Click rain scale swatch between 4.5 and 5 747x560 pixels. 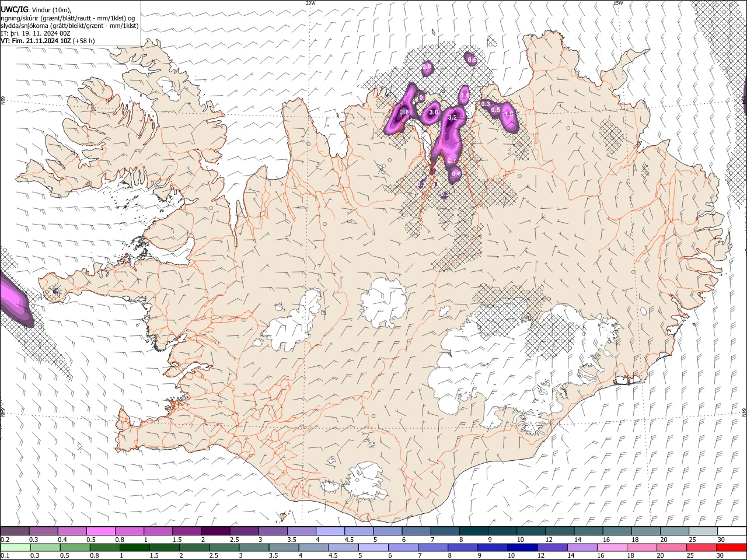click(343, 547)
